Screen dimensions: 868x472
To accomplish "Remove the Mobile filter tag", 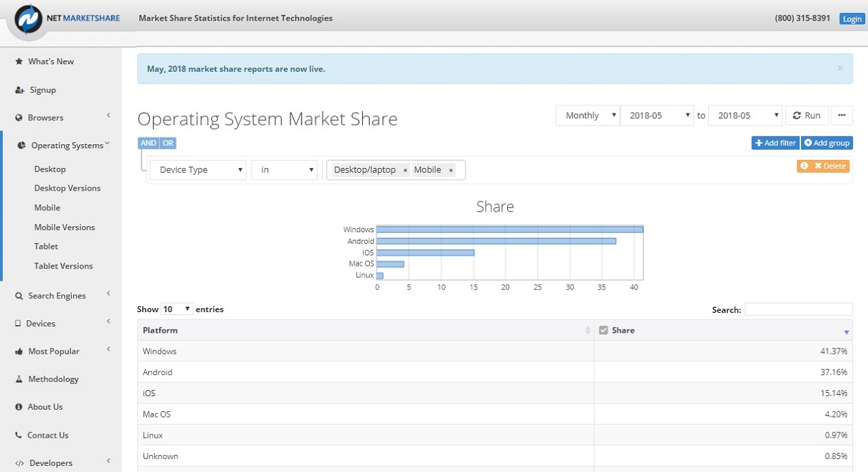I will click(451, 170).
